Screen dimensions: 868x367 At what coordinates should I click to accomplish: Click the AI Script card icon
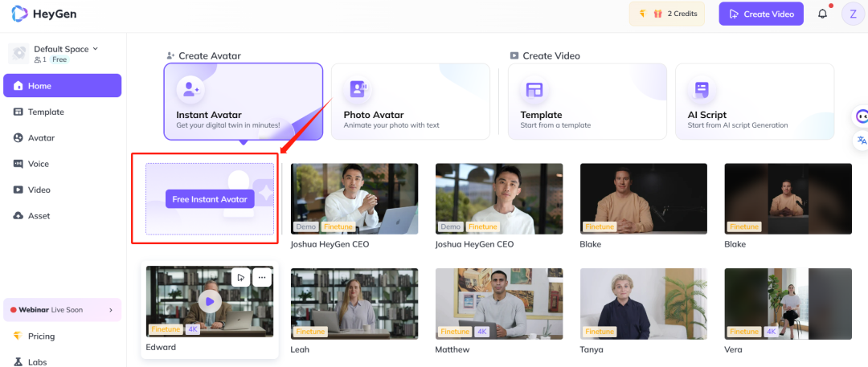tap(702, 90)
